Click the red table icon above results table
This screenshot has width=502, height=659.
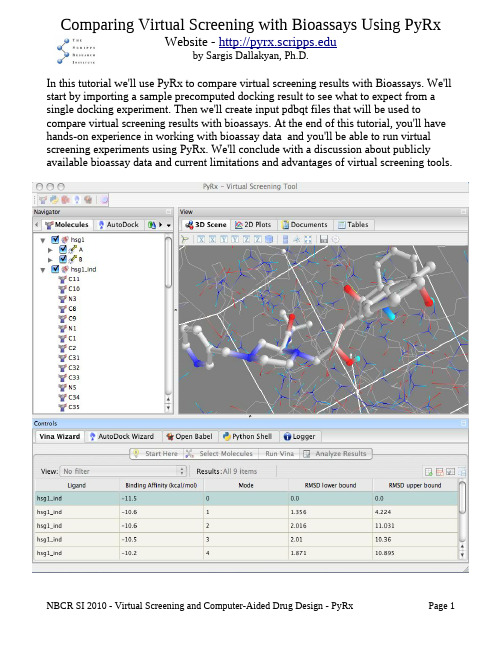pos(439,472)
